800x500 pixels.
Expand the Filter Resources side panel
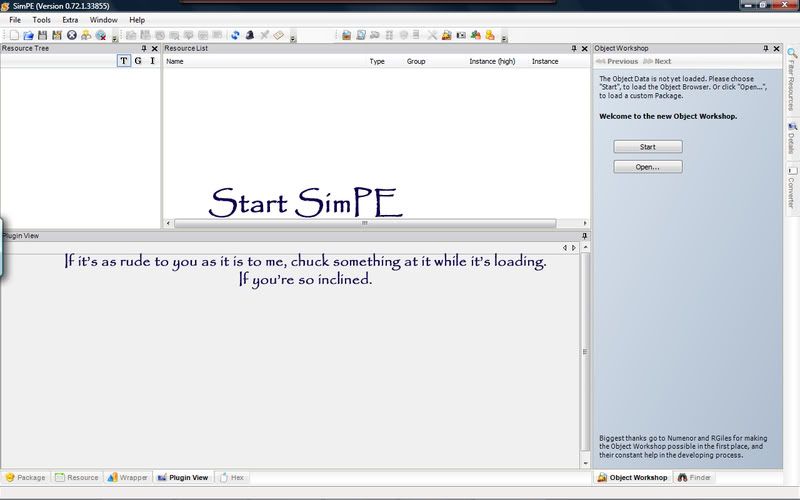(792, 80)
